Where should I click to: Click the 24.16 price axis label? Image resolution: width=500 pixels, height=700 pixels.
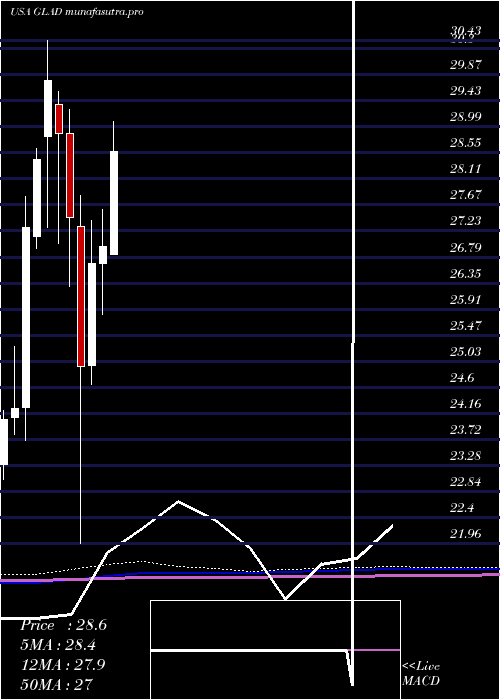point(466,404)
